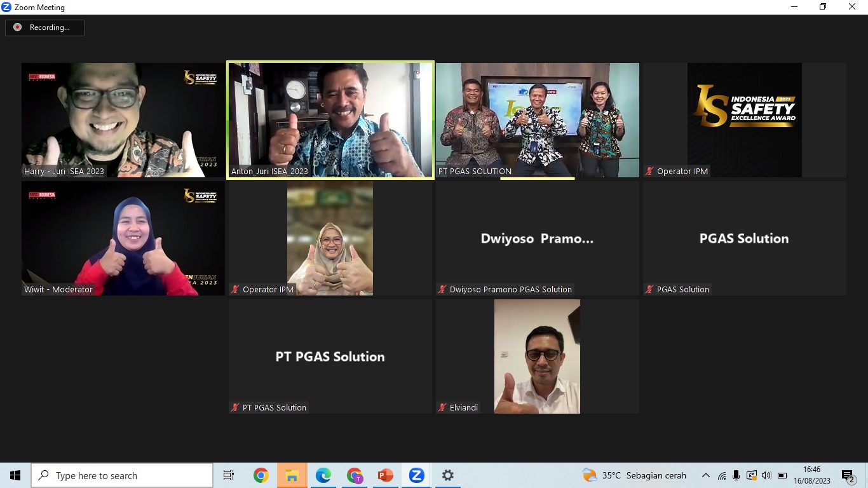The height and width of the screenshot is (488, 868).
Task: Click muted mic icon on middle Operator IPM
Action: [x=235, y=289]
